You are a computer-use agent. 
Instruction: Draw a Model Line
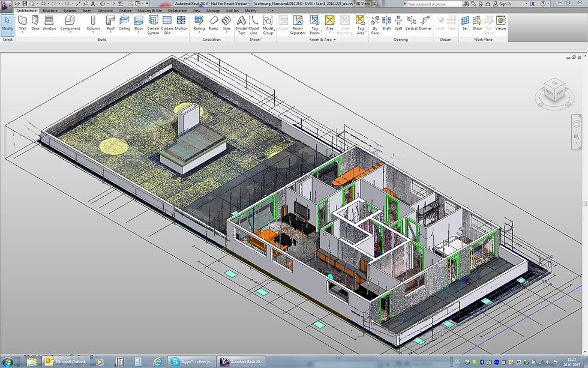(x=253, y=25)
